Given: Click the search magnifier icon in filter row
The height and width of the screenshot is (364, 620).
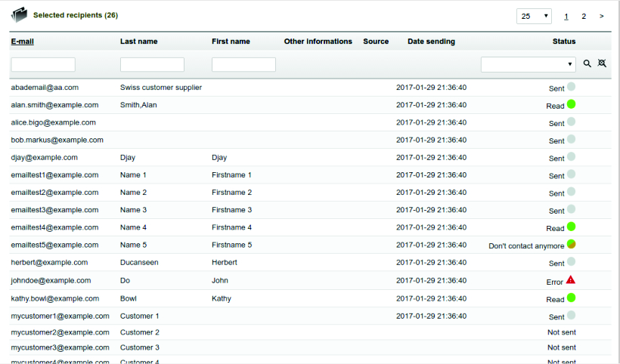Looking at the screenshot, I should point(587,64).
